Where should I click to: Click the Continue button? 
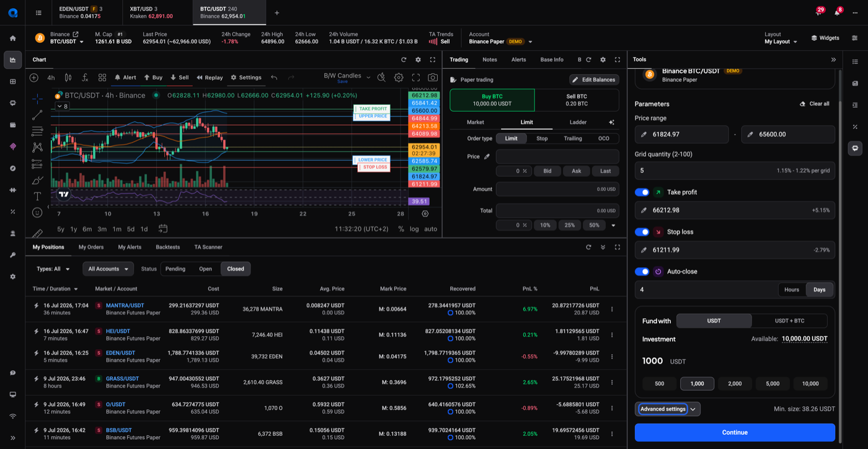735,432
